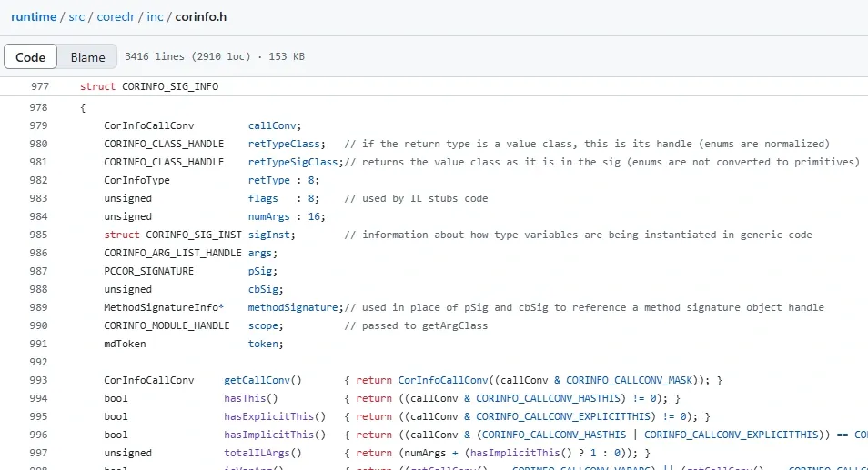868x470 pixels.
Task: Select line number 989
Action: point(39,307)
